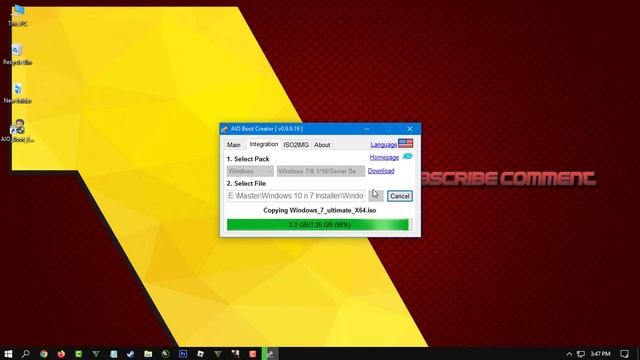The height and width of the screenshot is (360, 640).
Task: Open the 3:47 PM taskbar clock
Action: pos(600,354)
